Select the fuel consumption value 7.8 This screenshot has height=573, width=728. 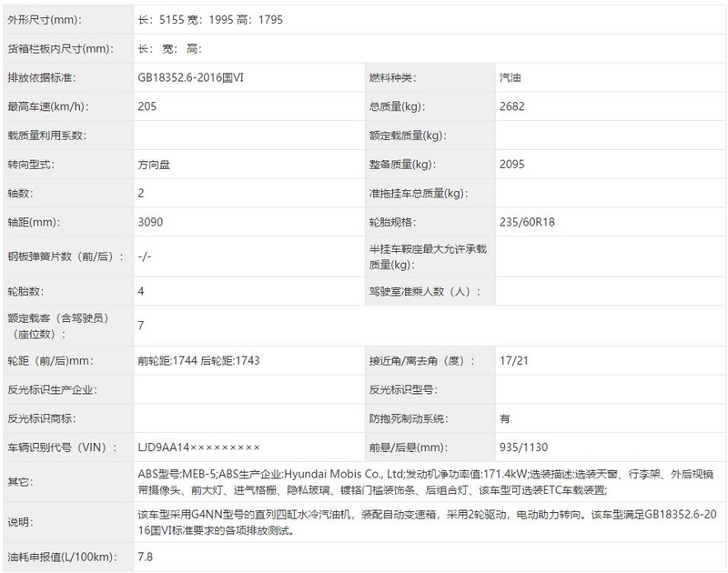pos(146,558)
